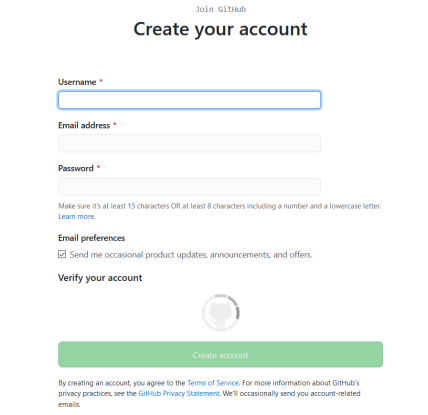Click the red asterisk beside Username
428x415 pixels.
click(101, 81)
